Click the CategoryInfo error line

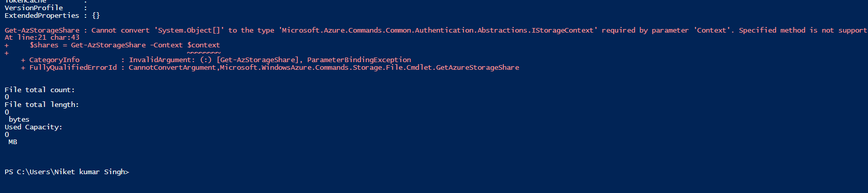tap(216, 60)
